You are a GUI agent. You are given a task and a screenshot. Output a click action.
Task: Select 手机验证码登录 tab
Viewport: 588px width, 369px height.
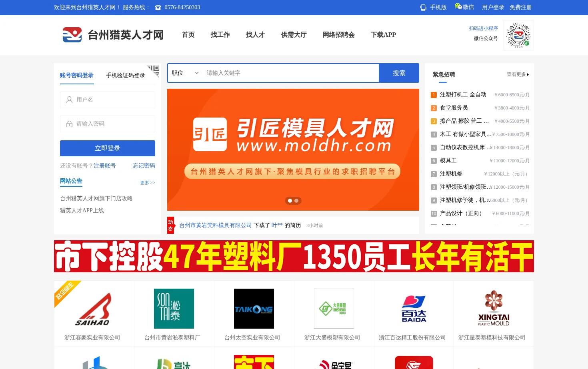(126, 75)
